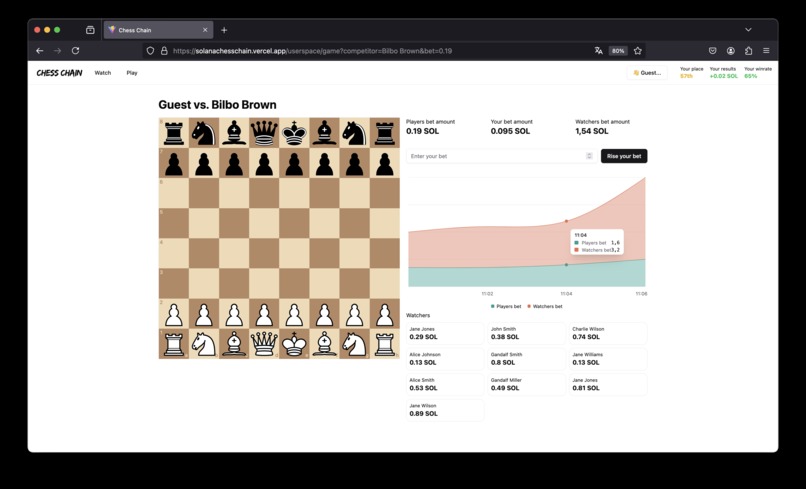Click watcher card Jane Williams 0.13 SOL

pos(608,359)
